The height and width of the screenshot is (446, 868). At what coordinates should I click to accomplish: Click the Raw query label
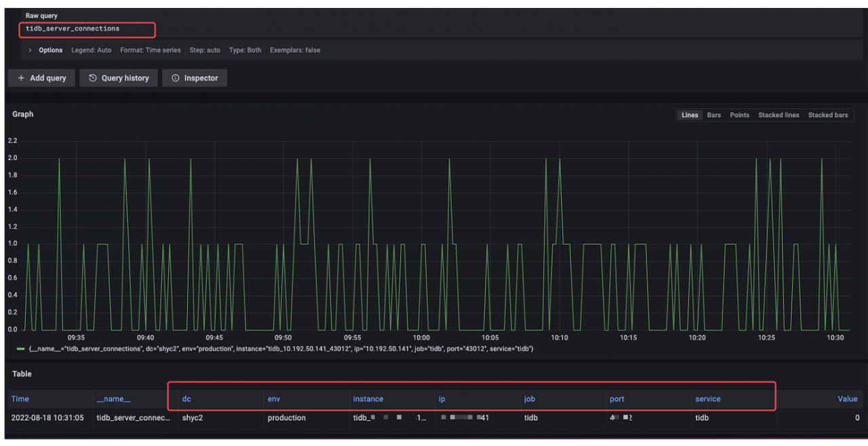click(x=41, y=16)
